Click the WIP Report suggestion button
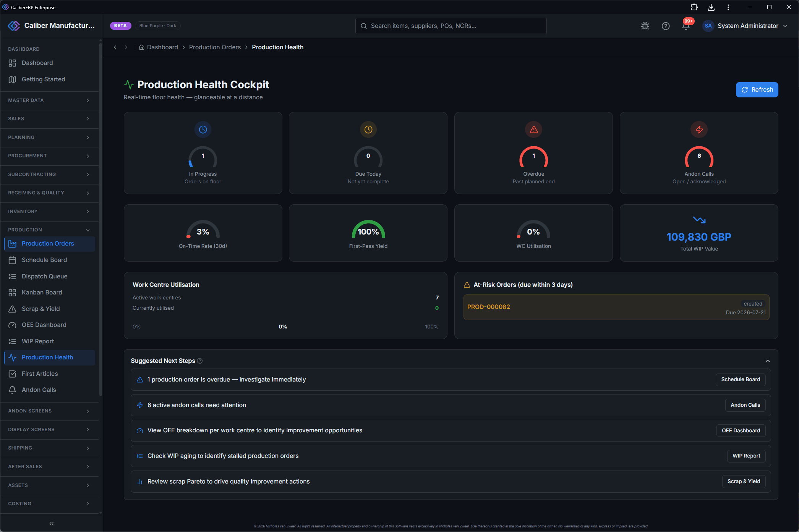 (746, 456)
